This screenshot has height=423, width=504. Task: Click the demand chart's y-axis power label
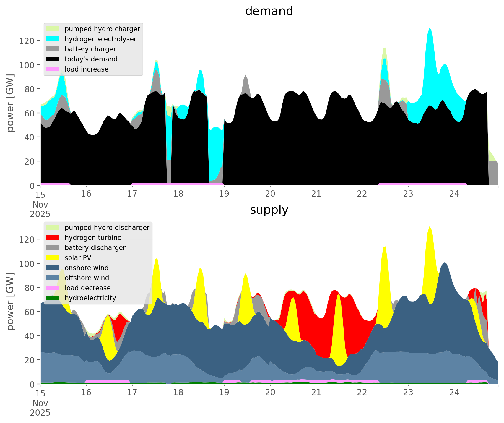pyautogui.click(x=10, y=103)
